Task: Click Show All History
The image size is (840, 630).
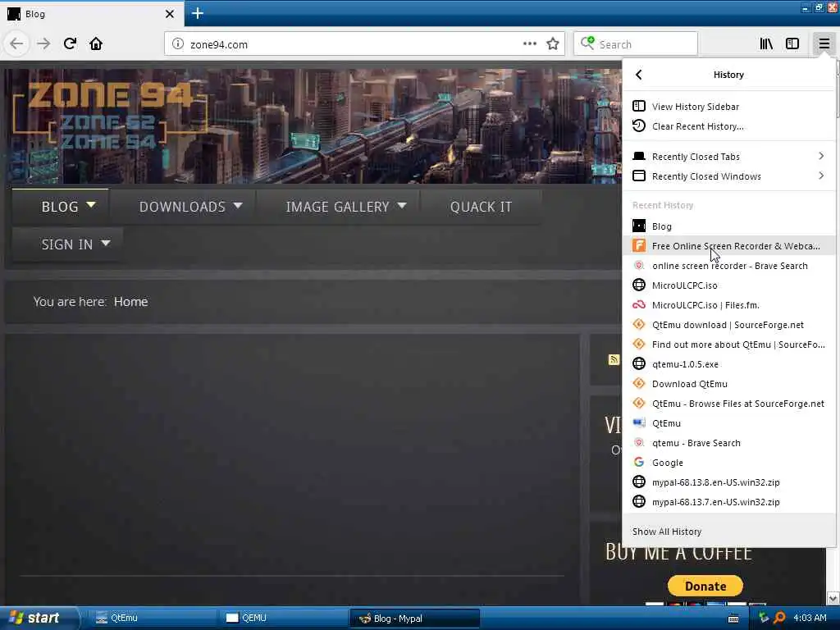Action: pyautogui.click(x=728, y=532)
